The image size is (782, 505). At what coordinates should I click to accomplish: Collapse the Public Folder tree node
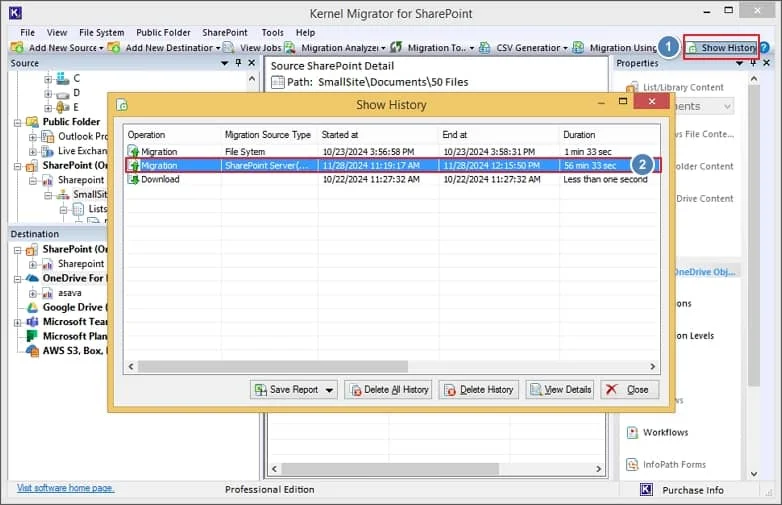17,122
